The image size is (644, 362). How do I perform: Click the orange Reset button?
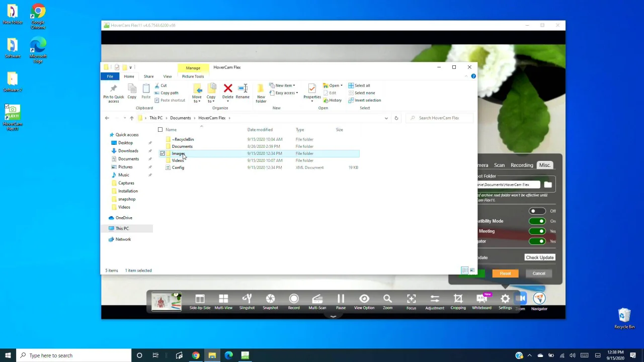505,274
